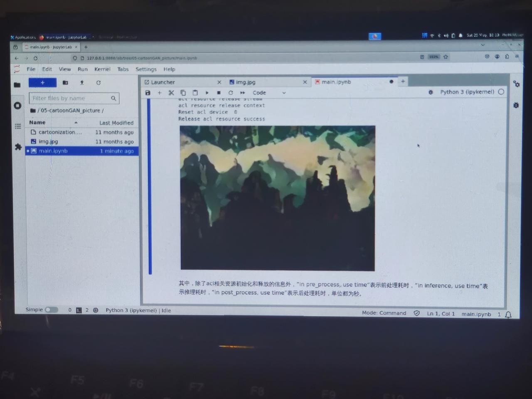Open cartoonization file in the file browser
Viewport: 532px width, 399px height.
(60, 132)
